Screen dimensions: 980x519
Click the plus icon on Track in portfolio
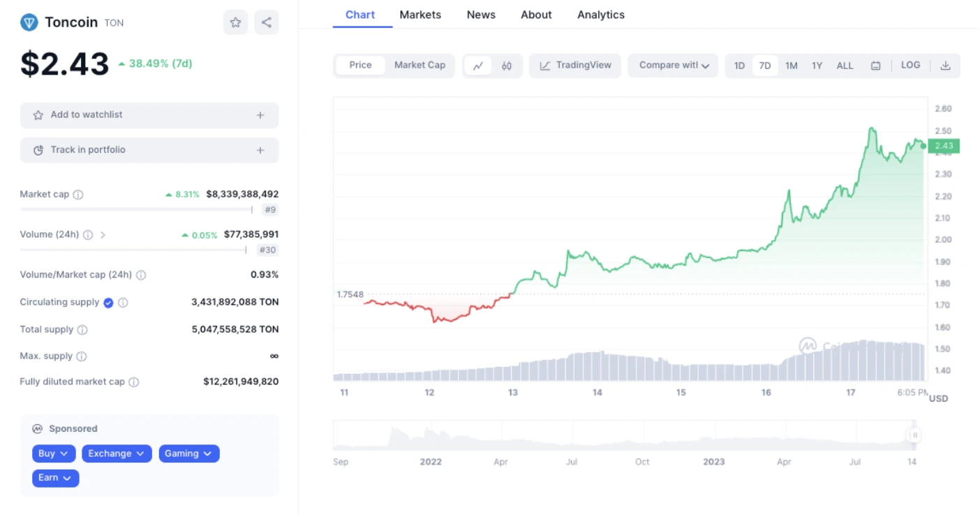[x=260, y=150]
